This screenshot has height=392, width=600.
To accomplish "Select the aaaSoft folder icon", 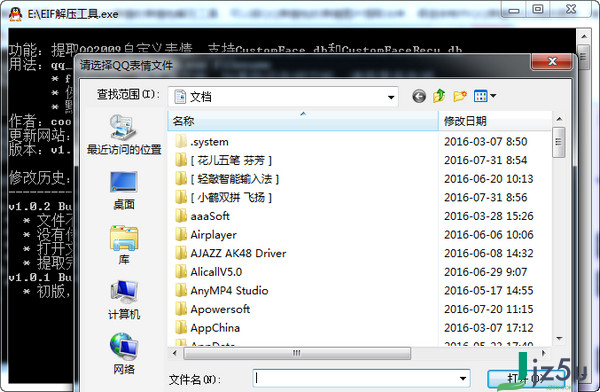I will pyautogui.click(x=181, y=216).
